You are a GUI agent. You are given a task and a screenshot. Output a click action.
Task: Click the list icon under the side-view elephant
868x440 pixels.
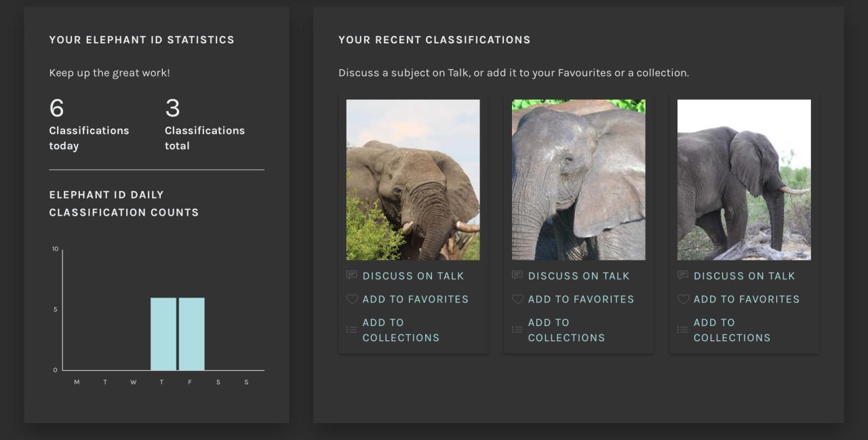(682, 329)
